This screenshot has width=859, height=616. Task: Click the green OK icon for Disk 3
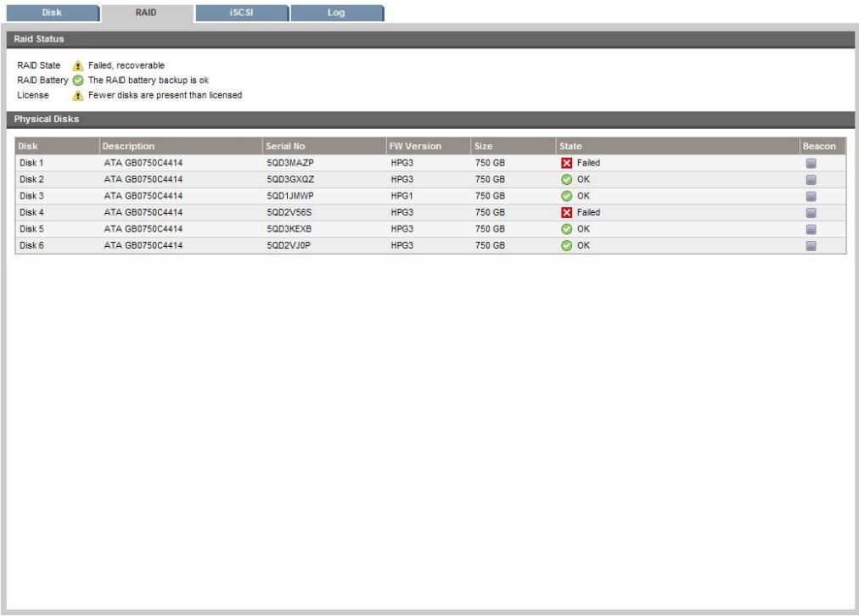pyautogui.click(x=566, y=196)
